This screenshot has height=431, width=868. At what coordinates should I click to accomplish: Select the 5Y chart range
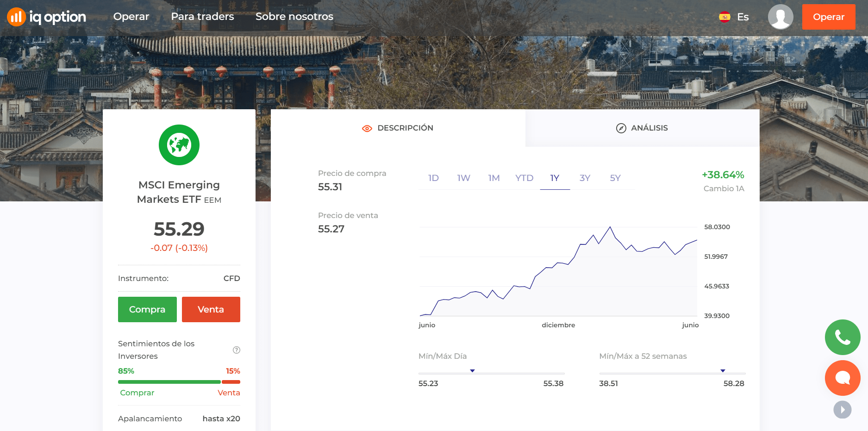pos(615,178)
